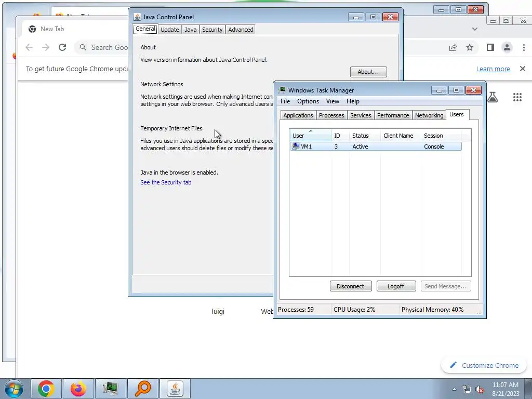Switch to Networking tab
This screenshot has width=532, height=399.
(x=429, y=115)
